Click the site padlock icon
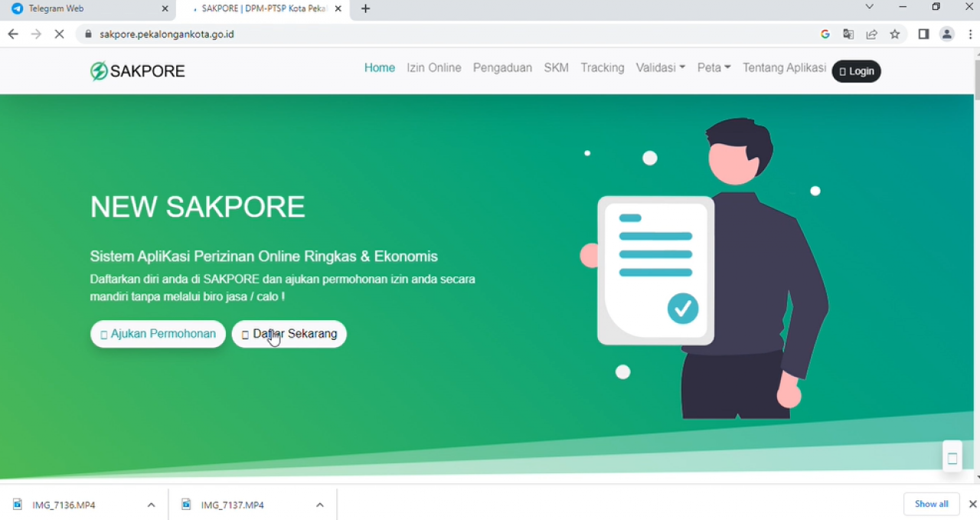 pos(88,34)
